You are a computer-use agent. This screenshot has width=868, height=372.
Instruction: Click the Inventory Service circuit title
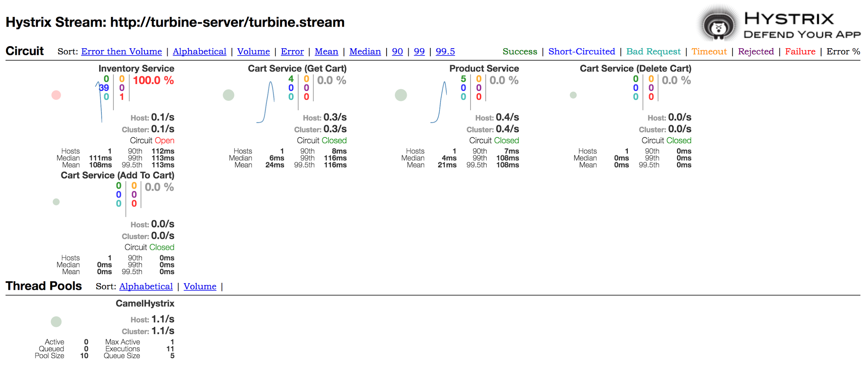pos(136,69)
